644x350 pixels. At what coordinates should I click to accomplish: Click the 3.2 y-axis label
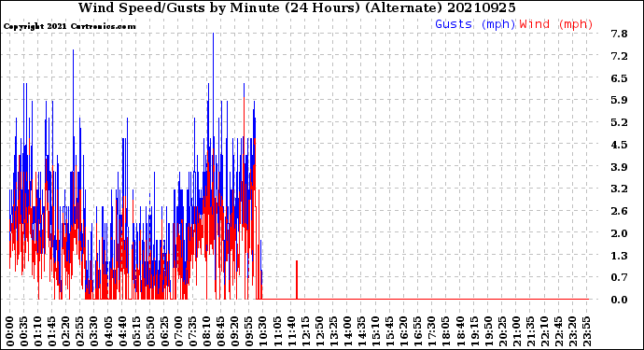coord(619,189)
